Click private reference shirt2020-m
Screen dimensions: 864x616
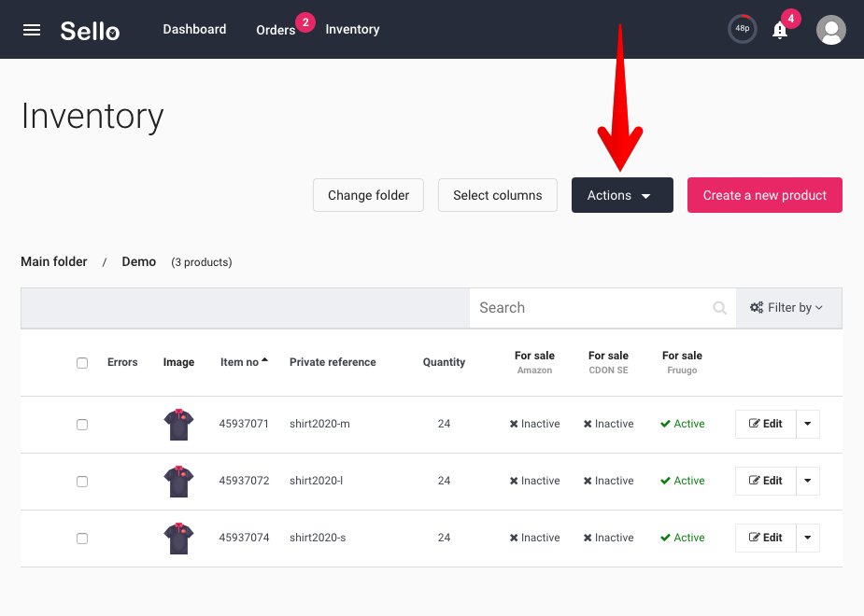319,424
